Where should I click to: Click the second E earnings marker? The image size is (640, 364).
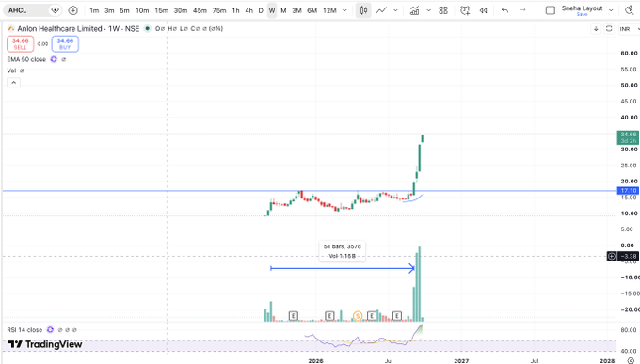329,315
